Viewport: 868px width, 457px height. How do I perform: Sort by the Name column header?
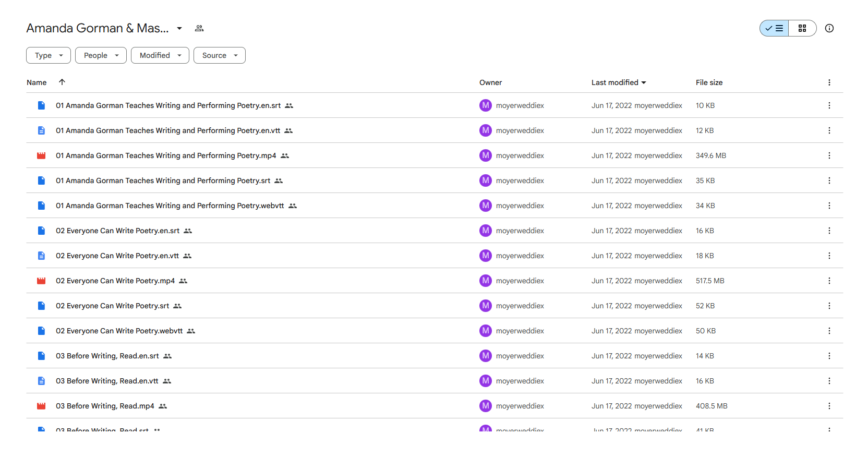[37, 82]
